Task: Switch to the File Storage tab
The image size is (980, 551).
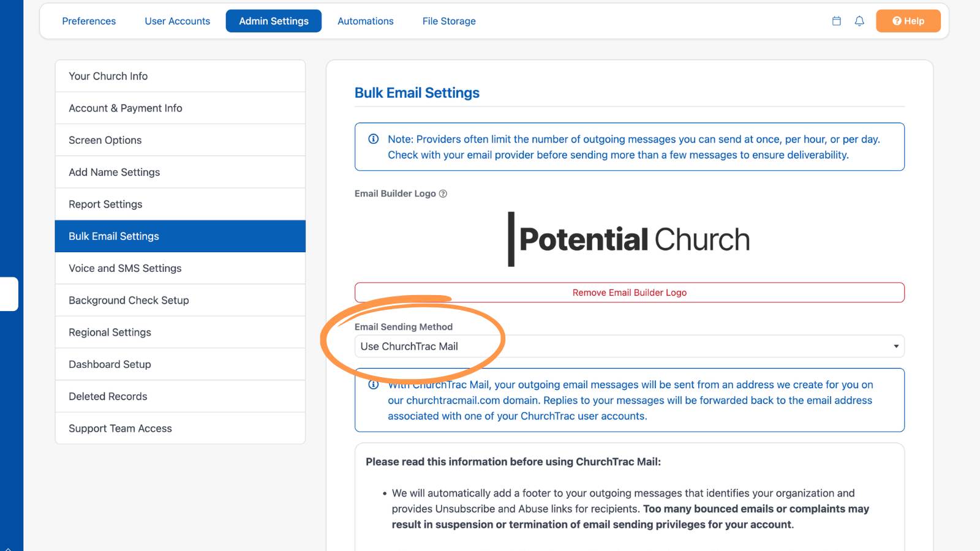Action: (449, 21)
